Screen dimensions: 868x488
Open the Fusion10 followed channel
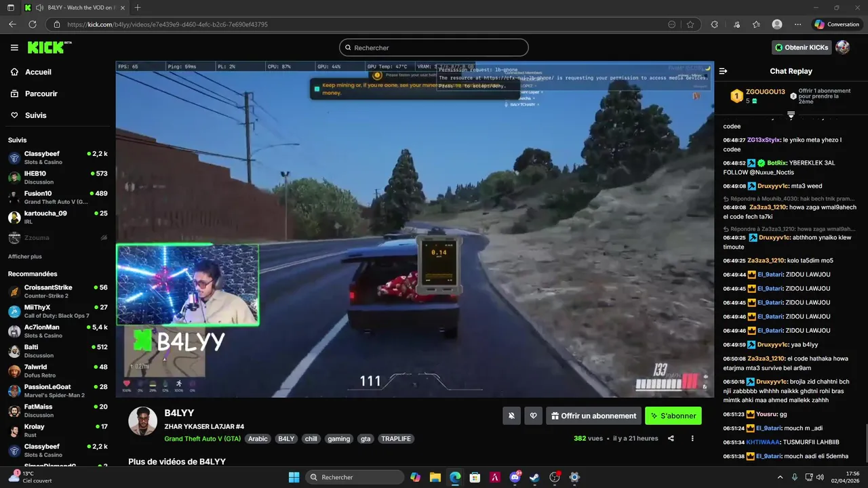point(58,197)
